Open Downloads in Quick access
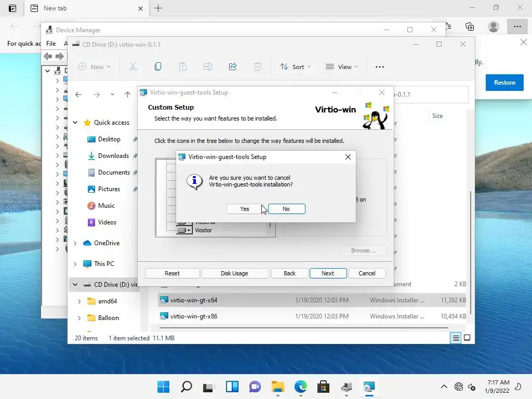Viewport: 532px width, 399px height. pos(113,156)
